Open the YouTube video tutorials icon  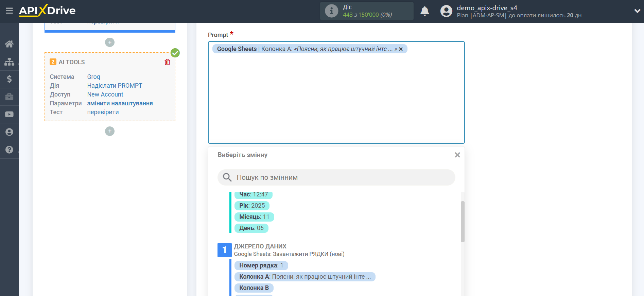9,115
